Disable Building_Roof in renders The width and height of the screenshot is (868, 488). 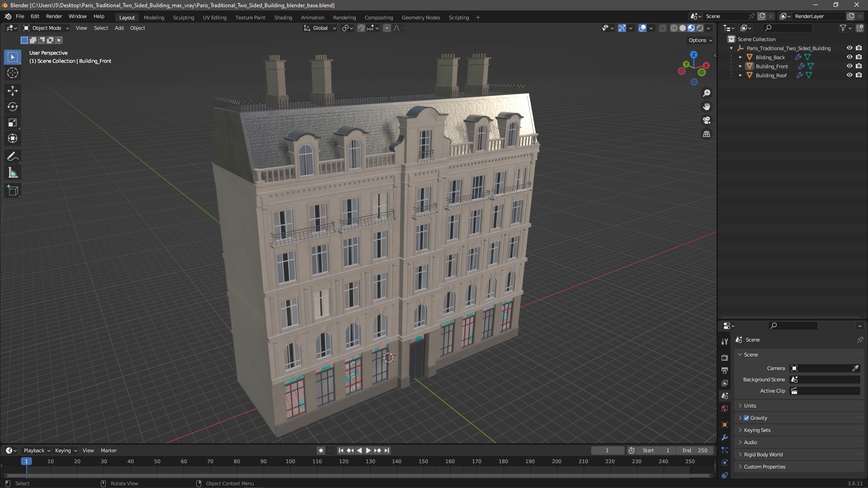click(859, 75)
